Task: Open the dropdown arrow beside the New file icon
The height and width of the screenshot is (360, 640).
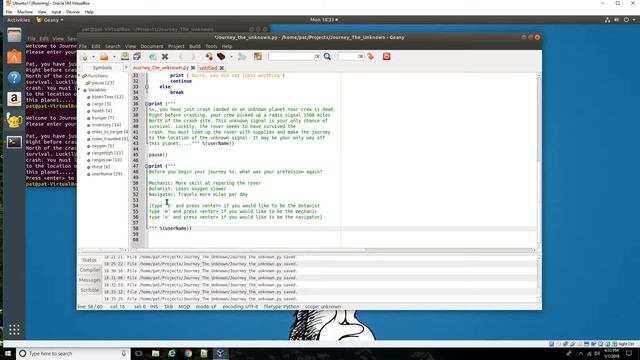Action: click(93, 57)
